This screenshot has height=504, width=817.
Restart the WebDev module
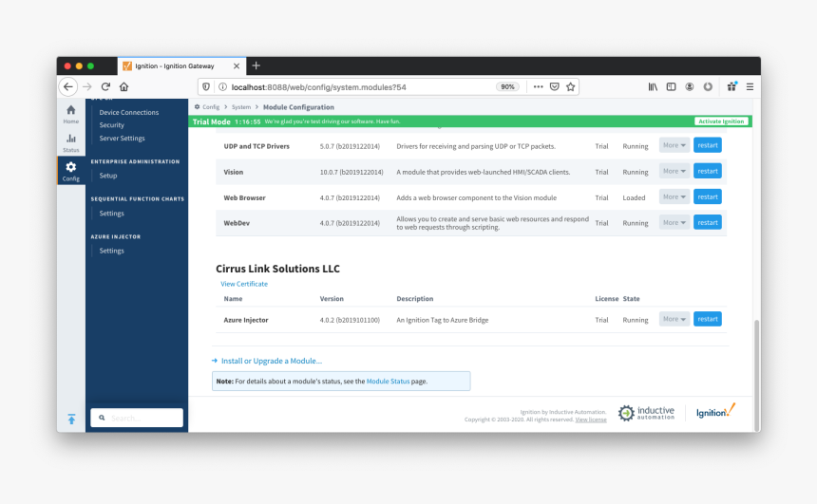[x=708, y=222]
